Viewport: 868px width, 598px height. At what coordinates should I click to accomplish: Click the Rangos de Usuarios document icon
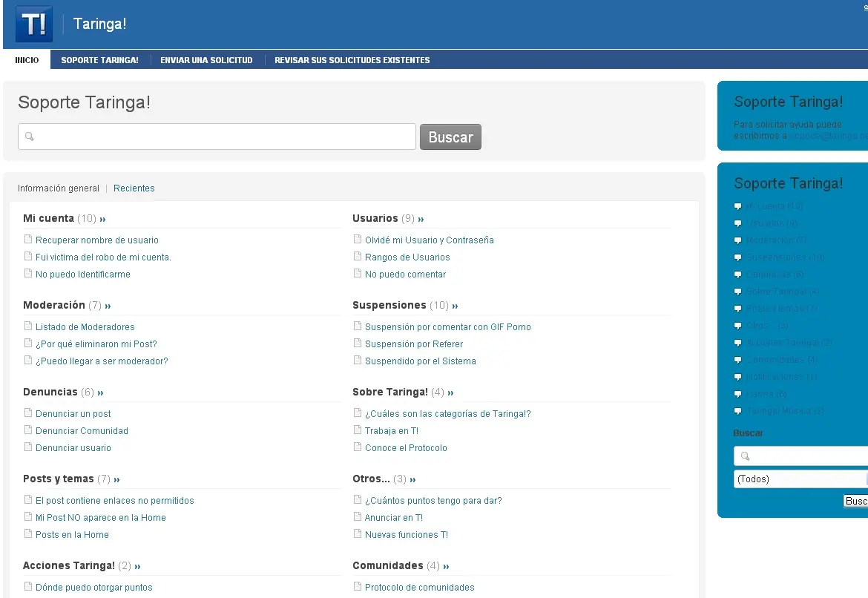click(x=358, y=257)
